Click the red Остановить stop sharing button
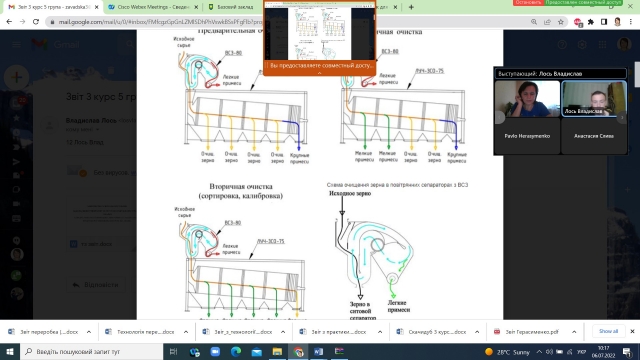The height and width of the screenshot is (360, 640). pyautogui.click(x=528, y=2)
